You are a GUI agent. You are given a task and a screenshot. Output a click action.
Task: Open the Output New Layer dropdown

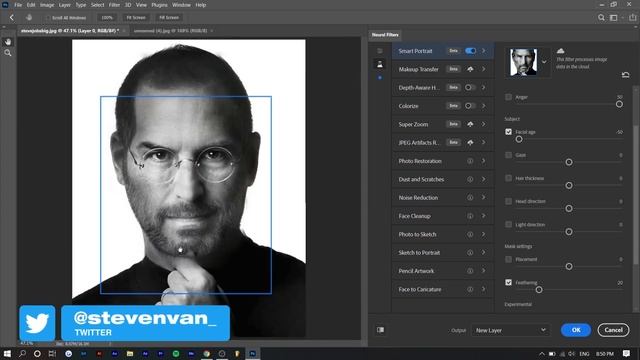click(x=510, y=330)
